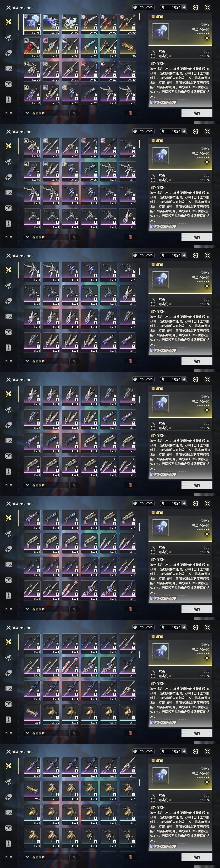Click the plus button beside 1024 in topmost view
This screenshot has width=220, height=868.
point(184,7)
